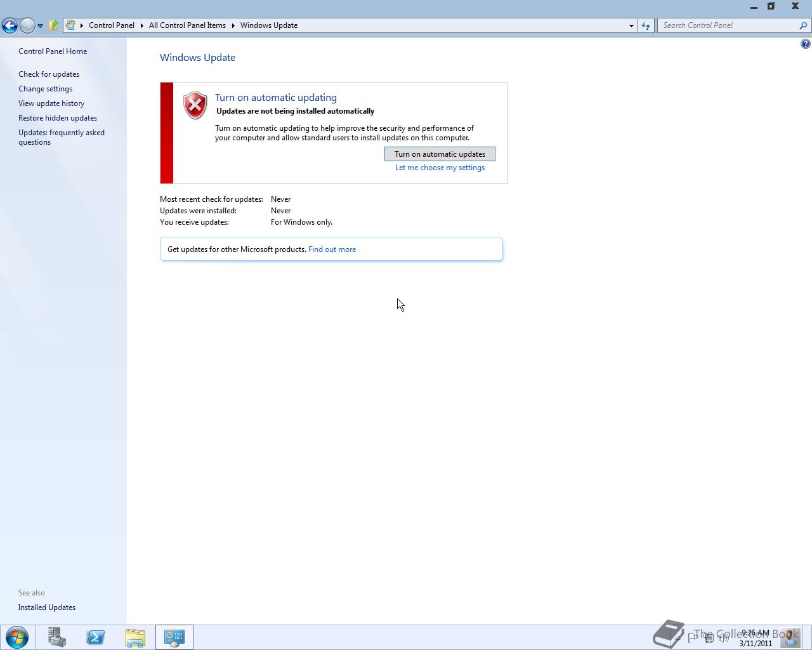Viewport: 812px width, 650px height.
Task: Go to Control Panel Home
Action: [53, 51]
